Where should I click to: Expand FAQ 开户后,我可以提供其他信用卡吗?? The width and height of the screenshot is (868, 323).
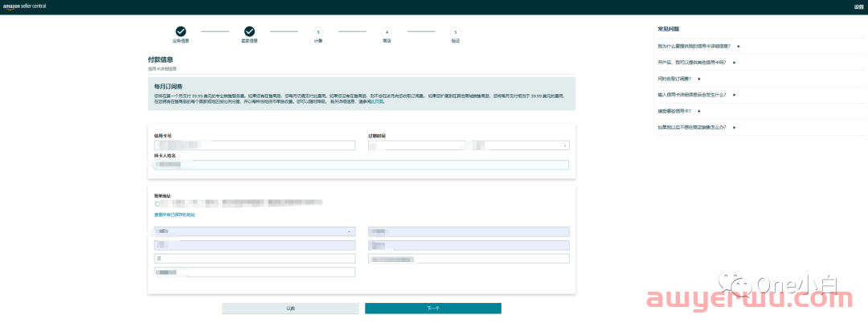point(697,62)
